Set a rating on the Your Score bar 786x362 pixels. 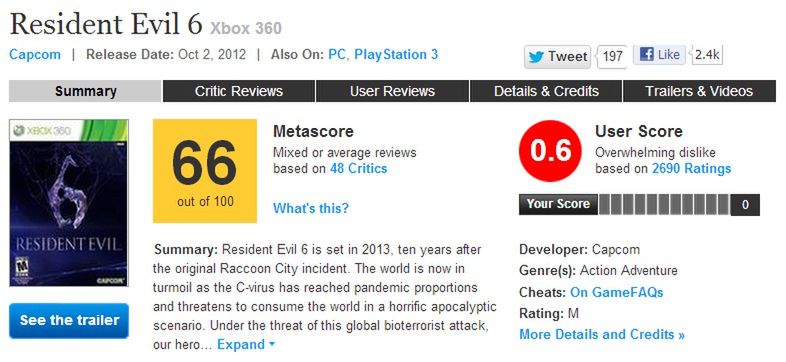664,205
